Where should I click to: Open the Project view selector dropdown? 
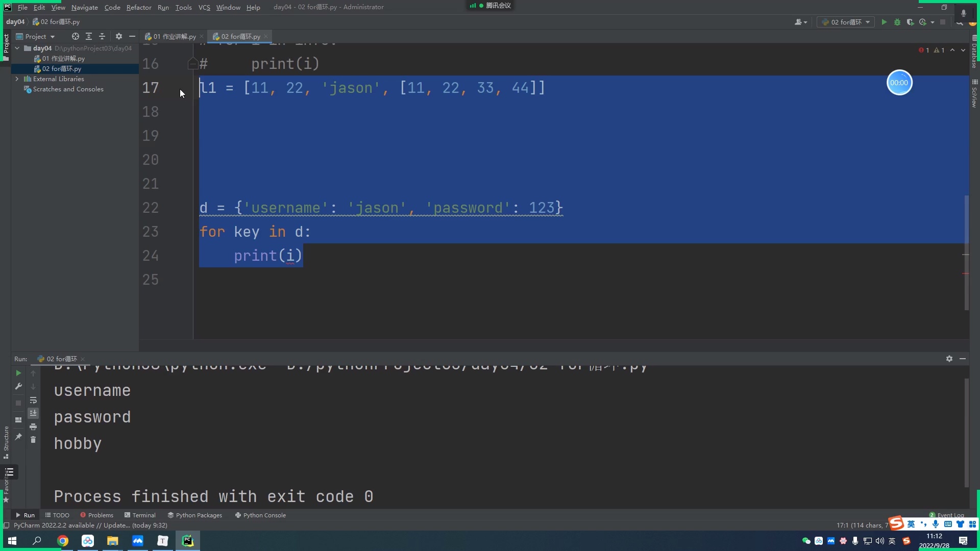(x=35, y=36)
